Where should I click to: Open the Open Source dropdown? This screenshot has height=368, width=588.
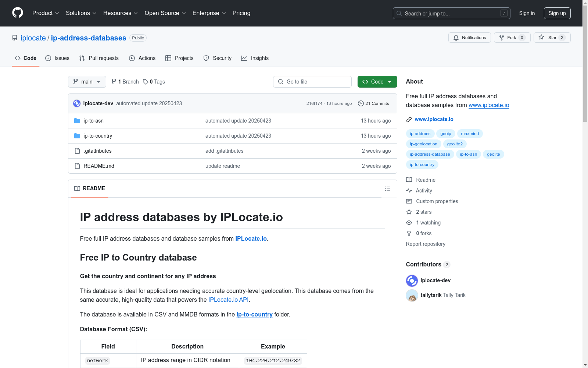pos(165,13)
